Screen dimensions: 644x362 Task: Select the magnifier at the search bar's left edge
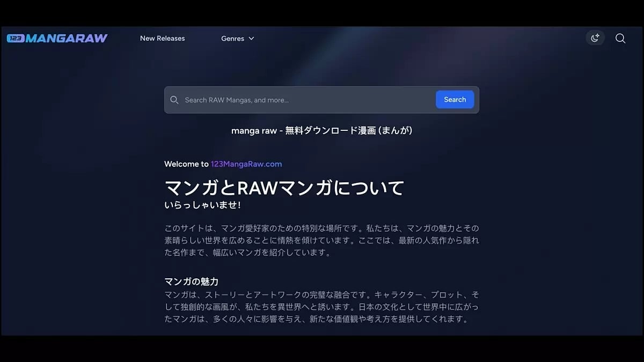(174, 100)
